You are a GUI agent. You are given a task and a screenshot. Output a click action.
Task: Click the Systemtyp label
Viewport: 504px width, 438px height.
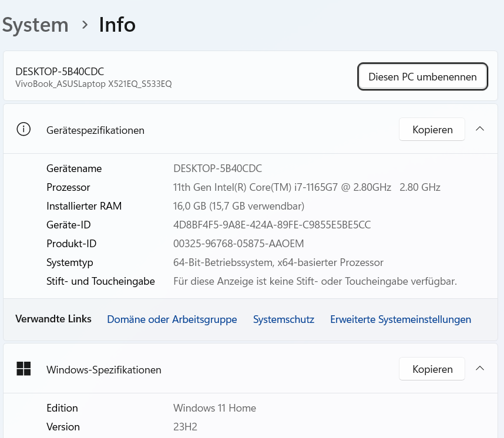coord(70,262)
